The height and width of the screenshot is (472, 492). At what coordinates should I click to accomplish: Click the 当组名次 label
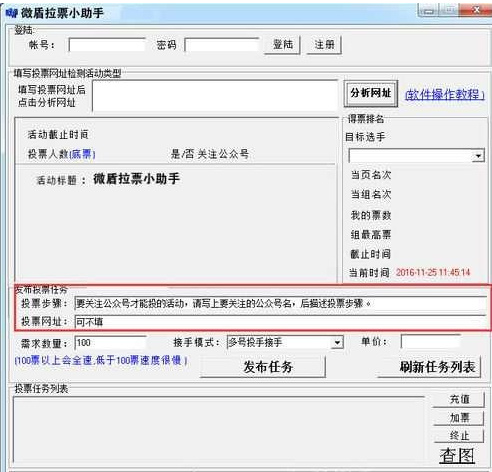click(370, 194)
